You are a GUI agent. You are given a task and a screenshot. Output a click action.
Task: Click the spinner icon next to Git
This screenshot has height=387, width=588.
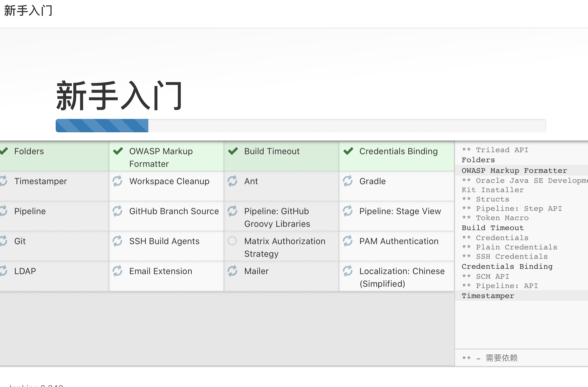point(3,241)
